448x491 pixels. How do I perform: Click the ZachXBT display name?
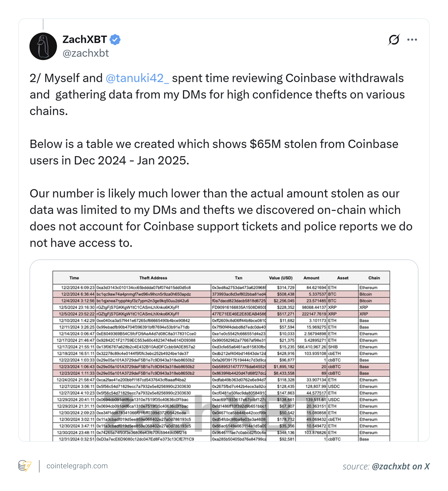pos(85,40)
